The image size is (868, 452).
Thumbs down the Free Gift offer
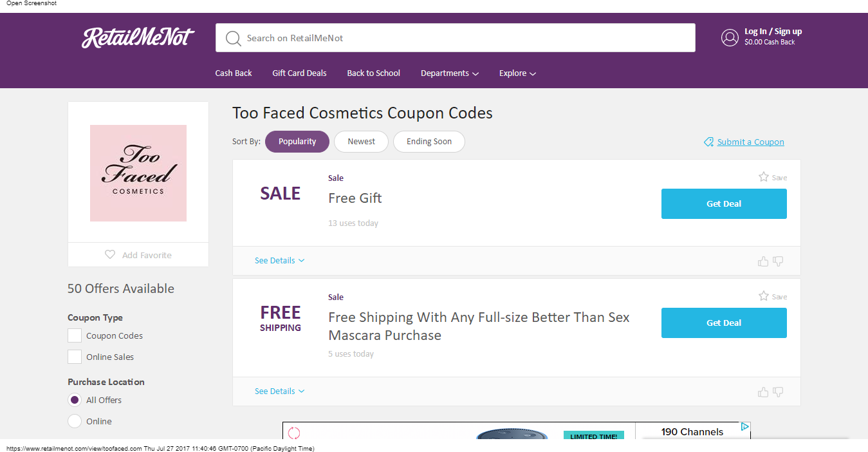tap(778, 261)
